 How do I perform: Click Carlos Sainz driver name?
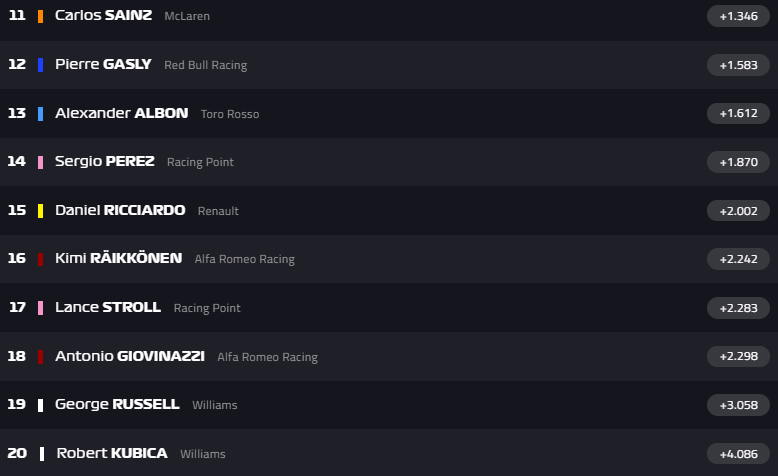click(104, 16)
